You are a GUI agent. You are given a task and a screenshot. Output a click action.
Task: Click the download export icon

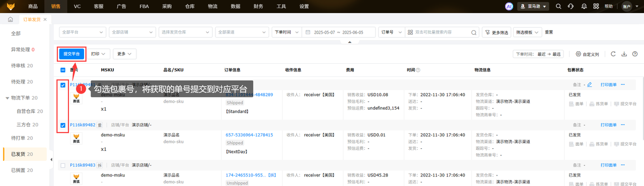point(624,54)
